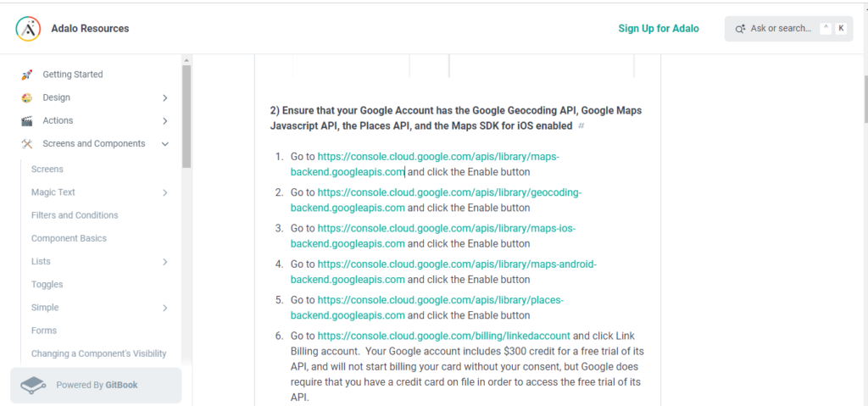Click tools icon beside Screens and Components
The height and width of the screenshot is (406, 868).
pyautogui.click(x=26, y=144)
